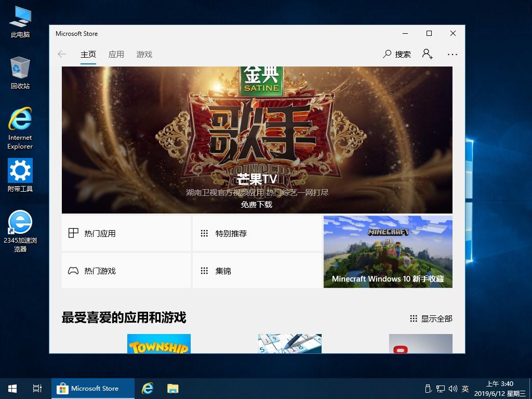Open the three-dots more menu
Image resolution: width=532 pixels, height=399 pixels.
[x=453, y=54]
